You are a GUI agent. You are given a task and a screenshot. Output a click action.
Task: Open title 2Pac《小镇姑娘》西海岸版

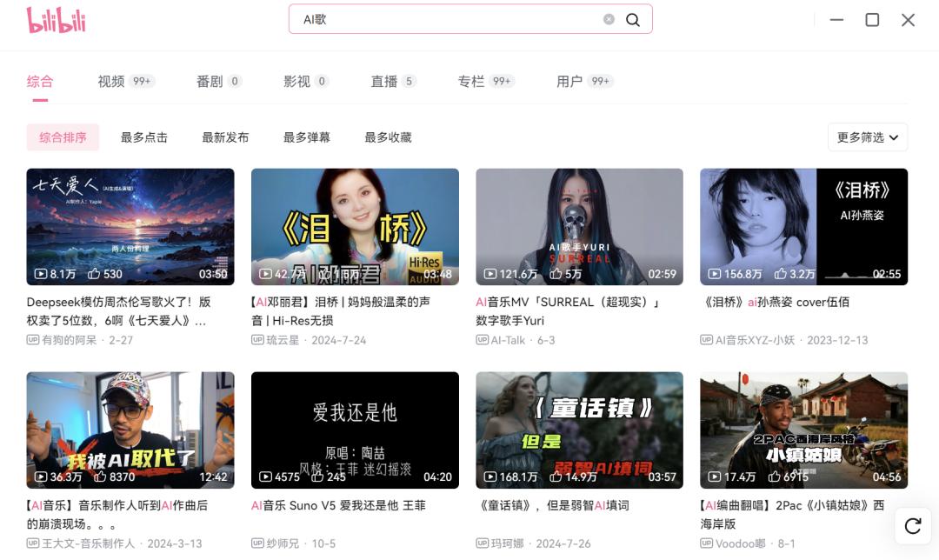coord(792,515)
